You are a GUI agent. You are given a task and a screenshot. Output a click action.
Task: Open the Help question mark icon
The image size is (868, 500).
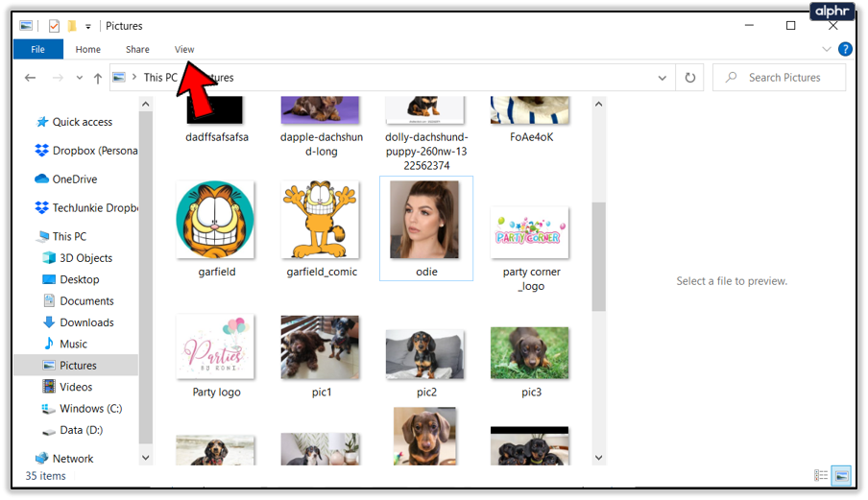(845, 49)
